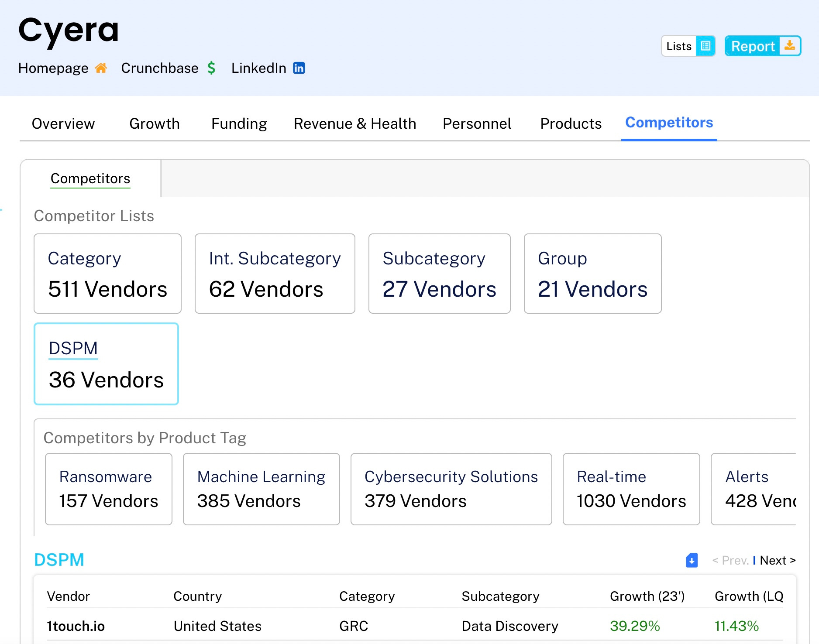Click the Growth (LQ column header
Viewport: 819px width, 644px height.
(749, 596)
